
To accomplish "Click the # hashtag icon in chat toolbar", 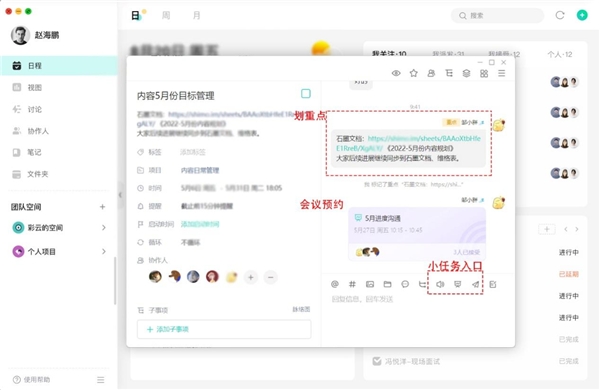I will click(352, 284).
